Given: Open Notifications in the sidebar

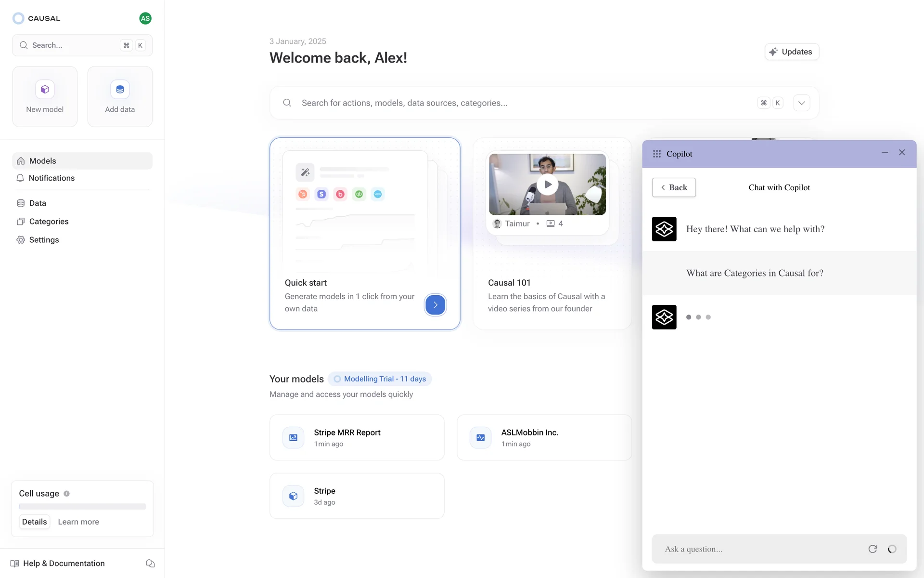Looking at the screenshot, I should pyautogui.click(x=51, y=178).
